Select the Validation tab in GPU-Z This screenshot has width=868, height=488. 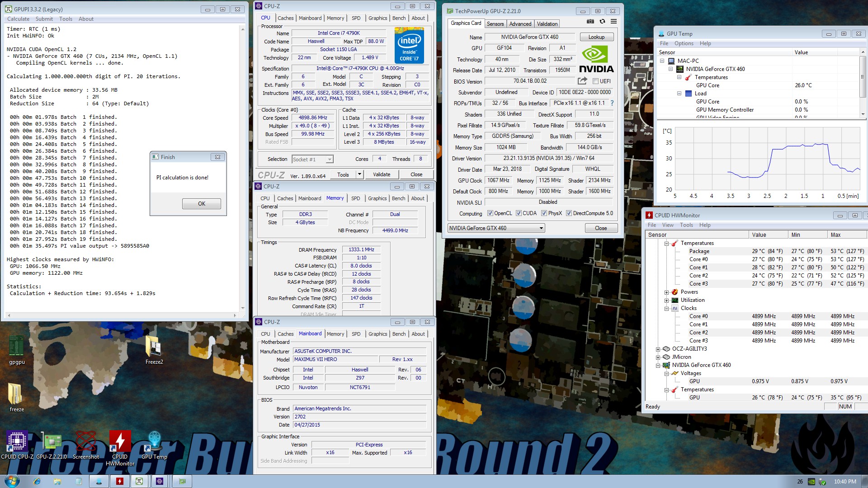547,24
